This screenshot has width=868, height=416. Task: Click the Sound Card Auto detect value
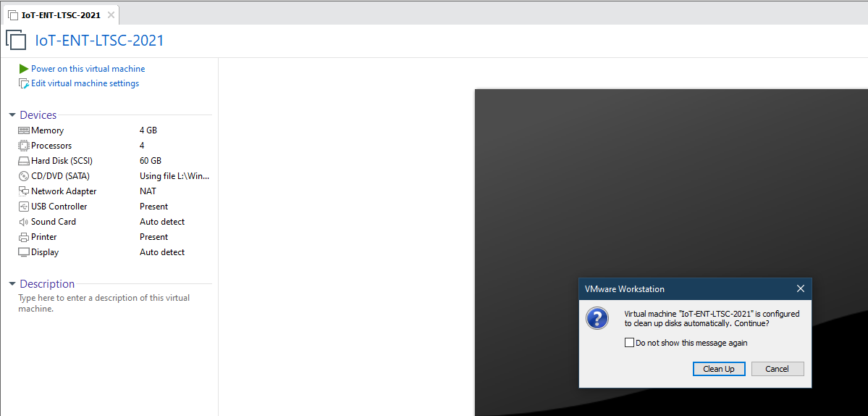click(x=162, y=222)
